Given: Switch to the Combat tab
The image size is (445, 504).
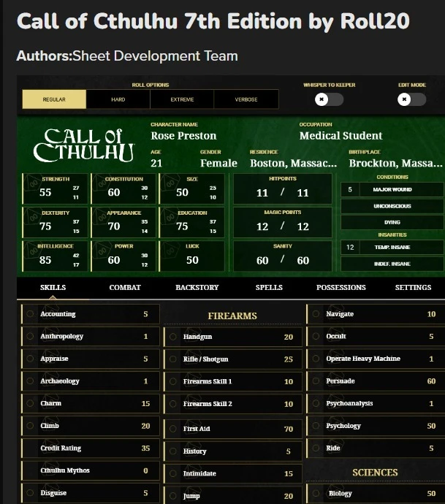Looking at the screenshot, I should (x=125, y=287).
